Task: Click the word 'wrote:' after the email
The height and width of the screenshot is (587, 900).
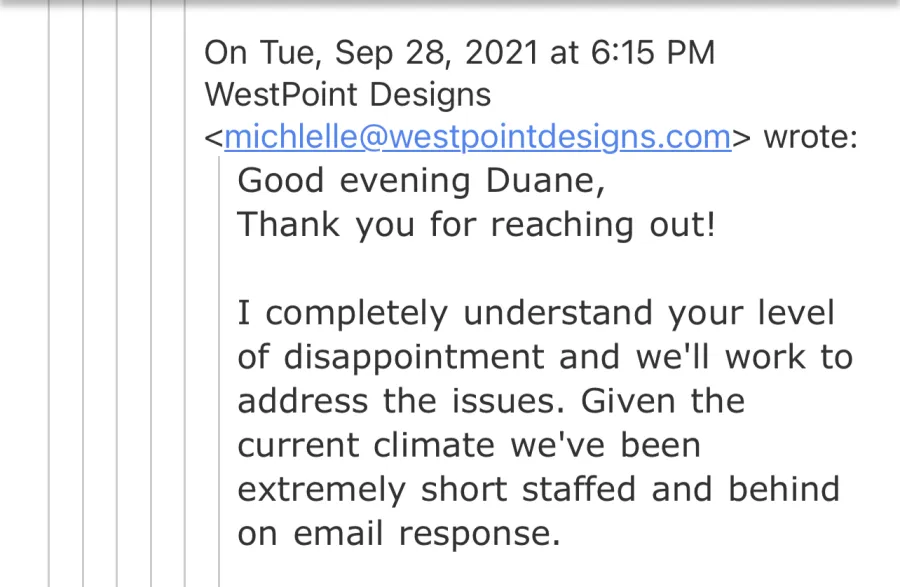Action: (810, 137)
